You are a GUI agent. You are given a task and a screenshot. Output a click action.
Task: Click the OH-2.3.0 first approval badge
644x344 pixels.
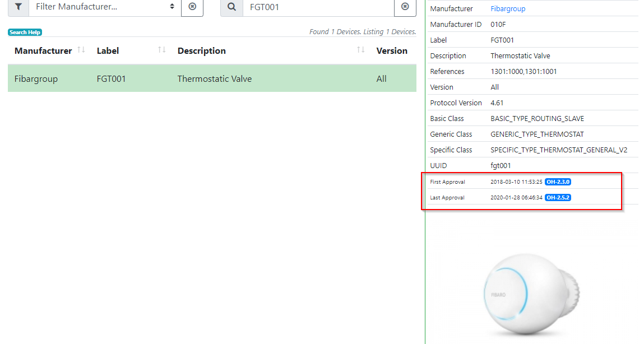(x=558, y=182)
